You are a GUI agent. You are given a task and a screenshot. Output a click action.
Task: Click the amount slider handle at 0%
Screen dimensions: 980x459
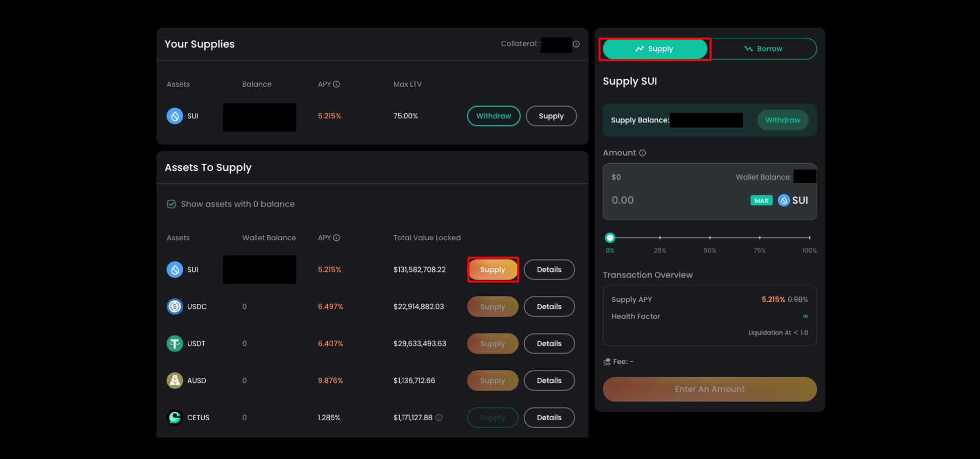point(610,238)
